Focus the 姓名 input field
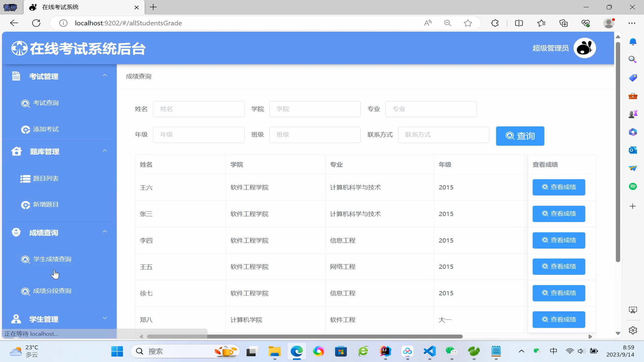The width and height of the screenshot is (644, 362). coord(199,109)
